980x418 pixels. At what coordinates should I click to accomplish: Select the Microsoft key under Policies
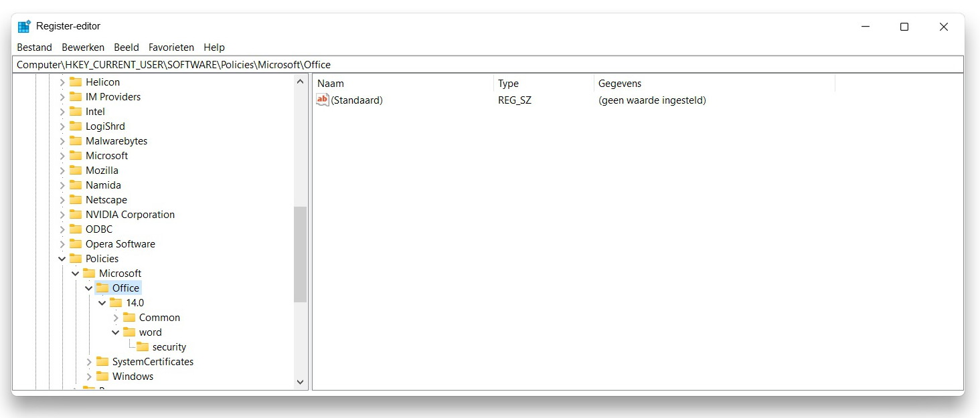tap(120, 274)
